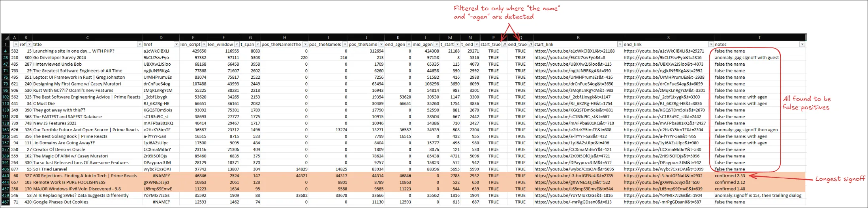The width and height of the screenshot is (868, 208).
Task: Open the end_link filter dropdown
Action: point(711,44)
